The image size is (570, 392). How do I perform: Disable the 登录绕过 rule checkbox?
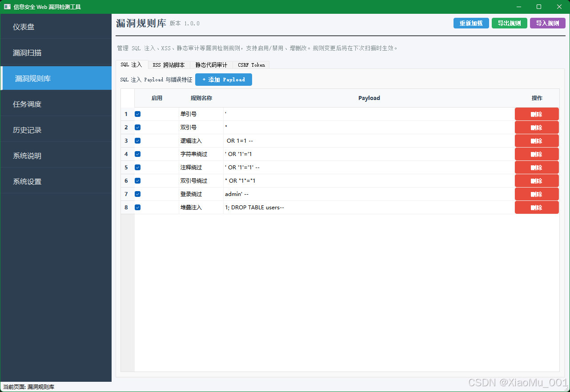[138, 194]
